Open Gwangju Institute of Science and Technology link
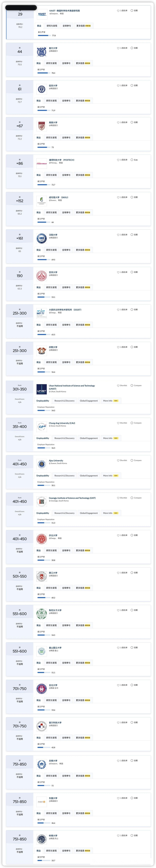The width and height of the screenshot is (156, 868). [x=72, y=498]
